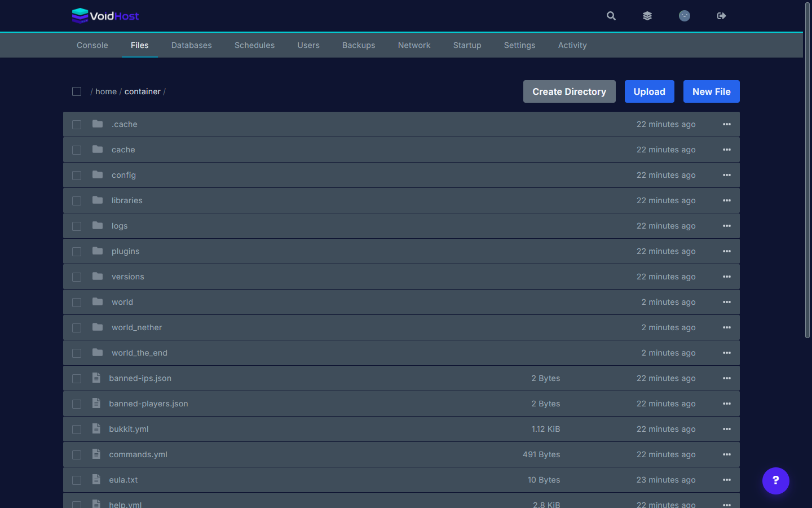Click the purple help question mark button
Image resolution: width=812 pixels, height=508 pixels.
pyautogui.click(x=776, y=481)
